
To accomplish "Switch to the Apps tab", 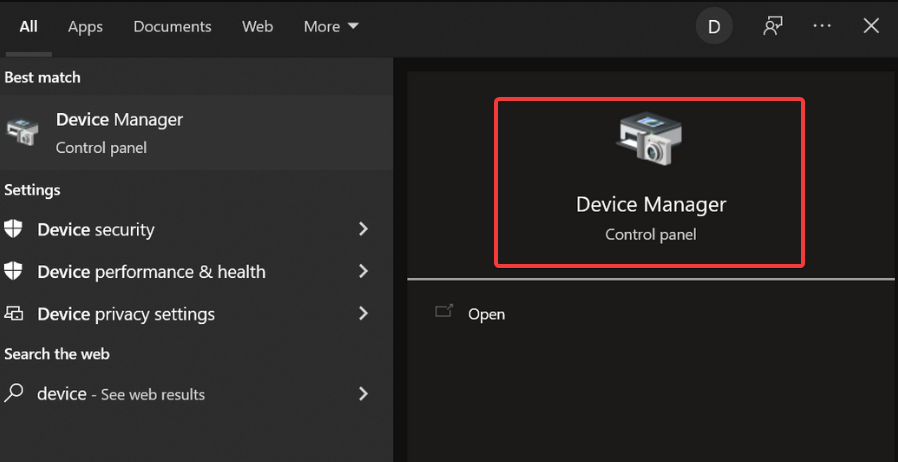I will click(85, 27).
